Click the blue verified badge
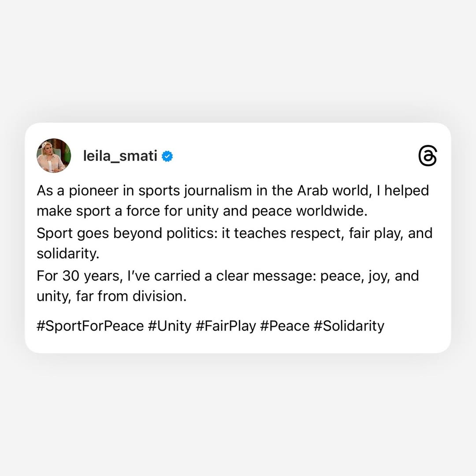Image resolution: width=476 pixels, height=476 pixels. (x=167, y=156)
